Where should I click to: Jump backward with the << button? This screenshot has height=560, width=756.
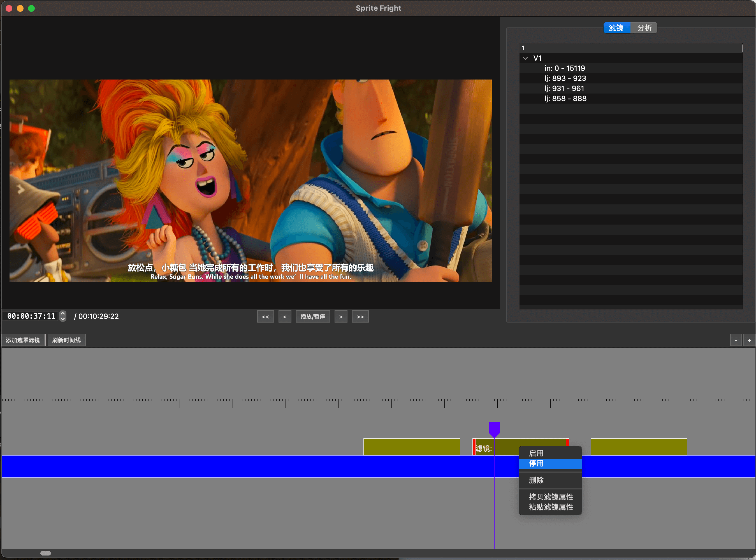click(x=266, y=317)
